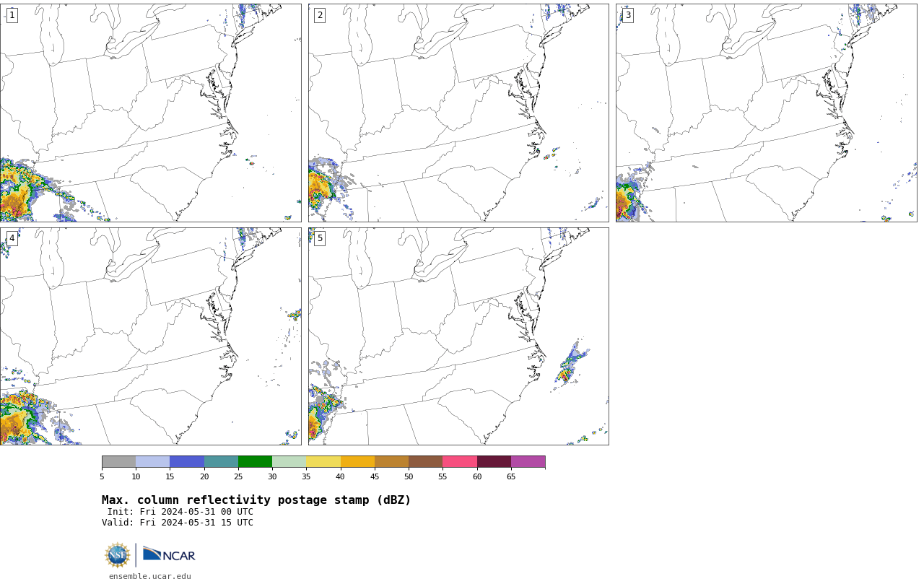Click the pale green 30-35 dBZ swatch
This screenshot has width=924, height=584.
(289, 462)
